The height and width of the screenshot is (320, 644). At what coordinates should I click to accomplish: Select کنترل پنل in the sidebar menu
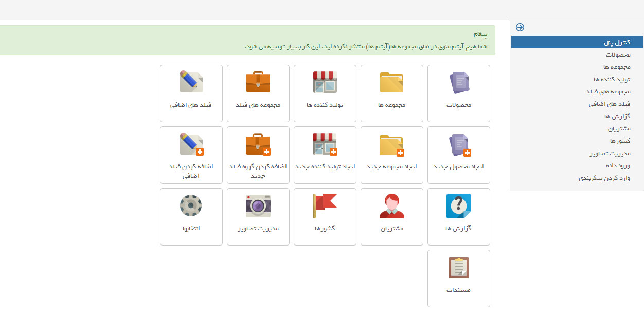tap(617, 43)
